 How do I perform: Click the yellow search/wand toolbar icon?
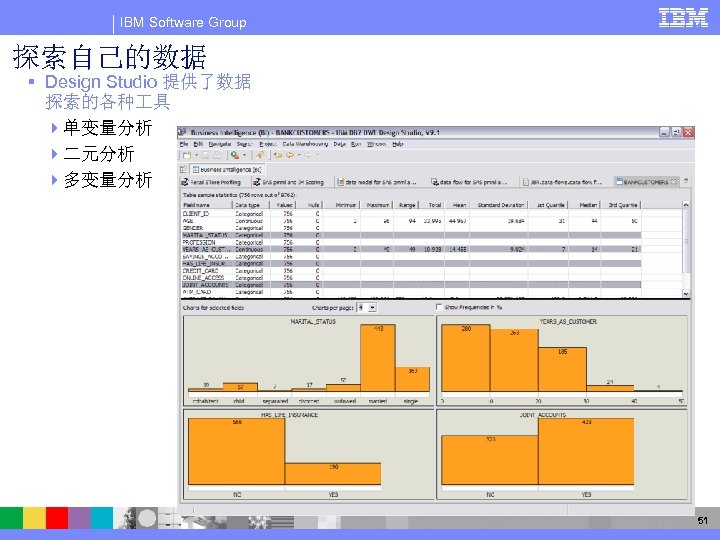click(260, 155)
